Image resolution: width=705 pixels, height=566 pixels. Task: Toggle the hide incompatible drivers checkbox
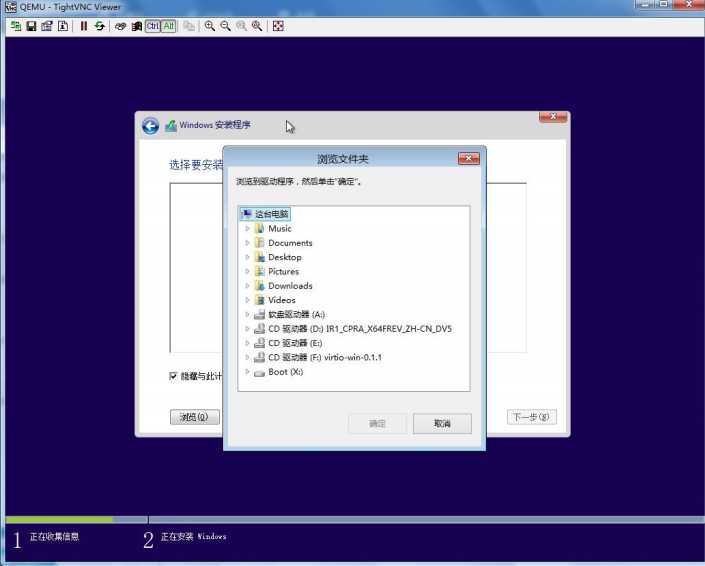(x=173, y=376)
